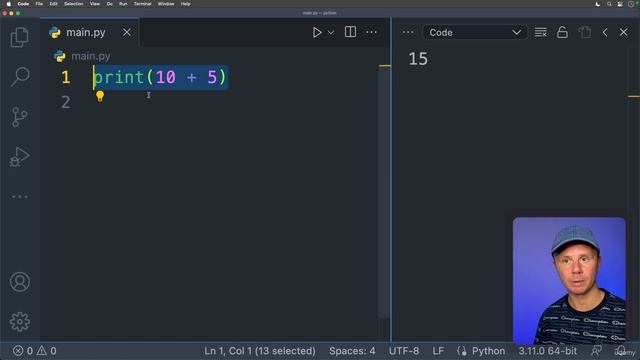Image resolution: width=640 pixels, height=360 pixels.
Task: Change encoding via UTF-8 status item
Action: pos(404,351)
